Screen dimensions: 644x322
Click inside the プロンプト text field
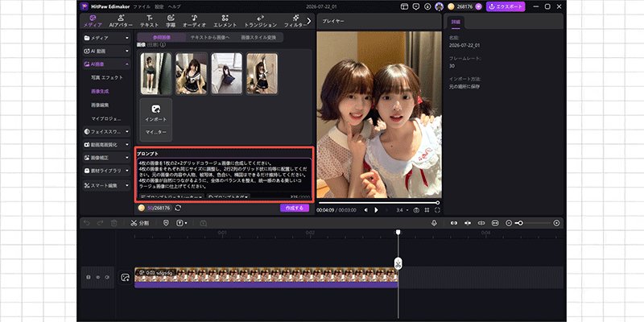point(224,175)
